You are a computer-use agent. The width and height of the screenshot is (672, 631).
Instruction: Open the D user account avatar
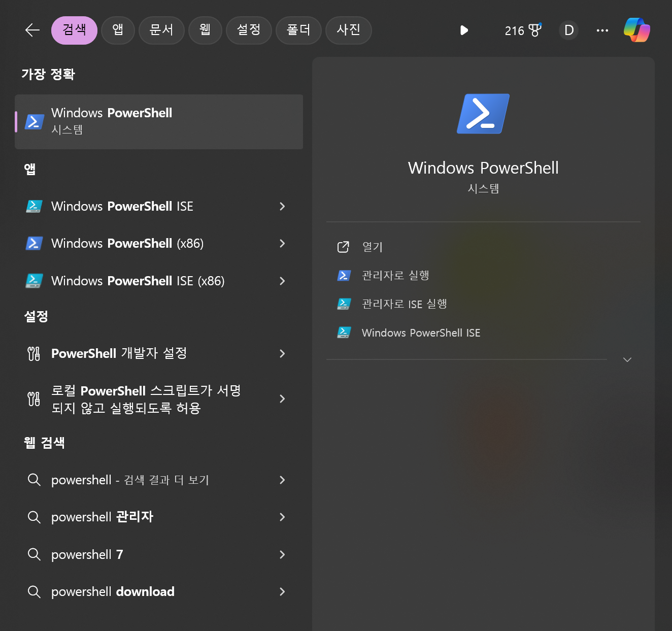(x=569, y=30)
